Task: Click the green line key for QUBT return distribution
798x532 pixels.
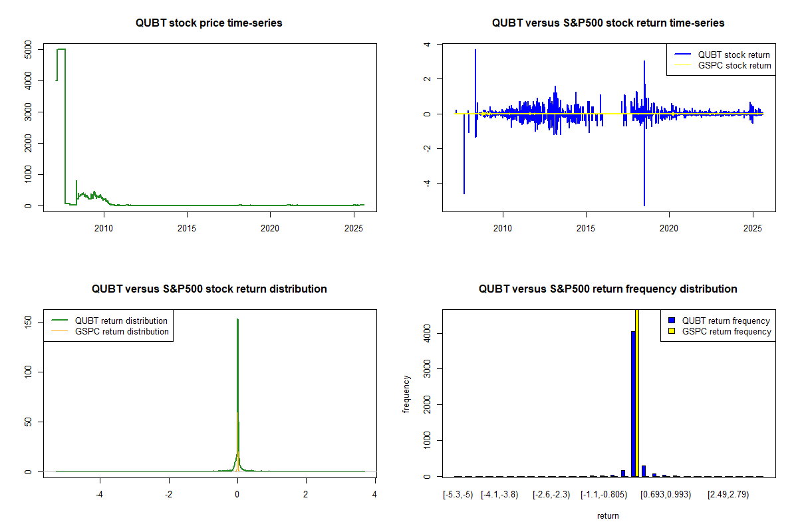Action: tap(59, 321)
